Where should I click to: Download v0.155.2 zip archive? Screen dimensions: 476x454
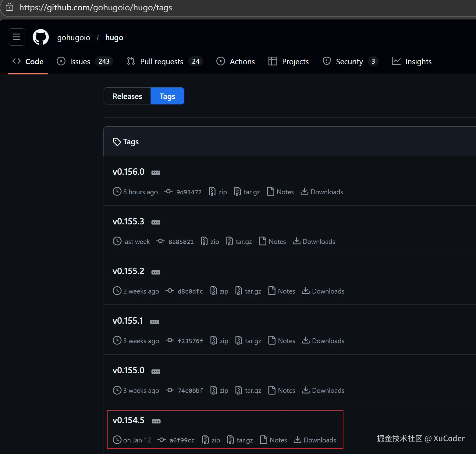click(x=219, y=291)
